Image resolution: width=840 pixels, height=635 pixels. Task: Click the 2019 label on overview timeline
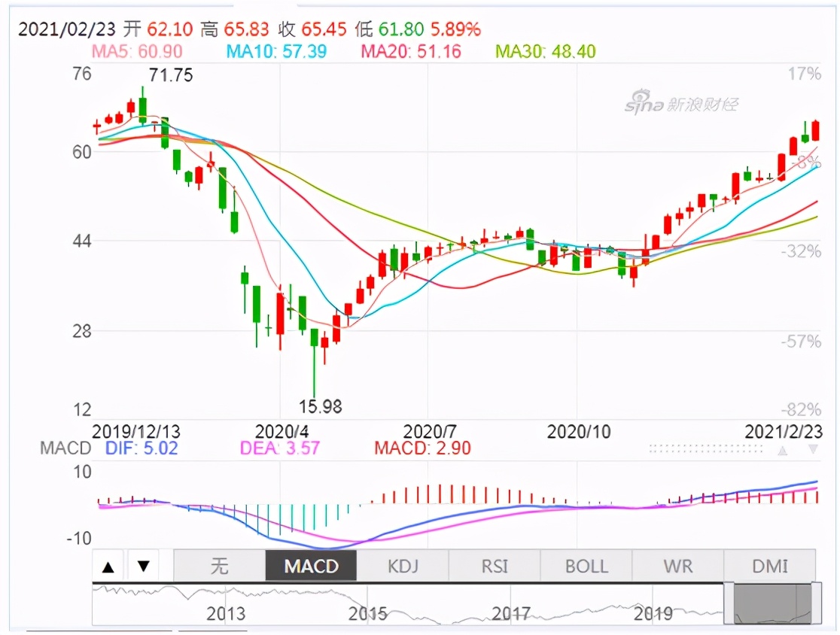coord(653,614)
